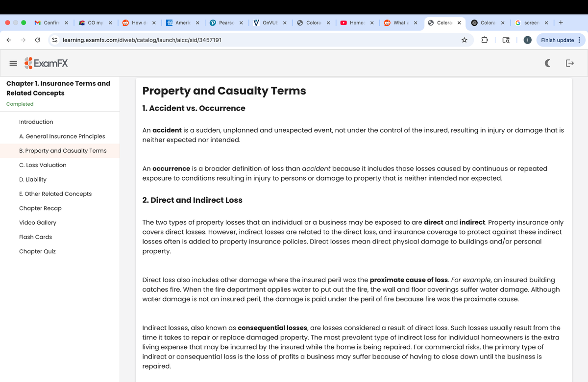The width and height of the screenshot is (588, 382).
Task: Click the bold word accident
Action: pos(167,130)
